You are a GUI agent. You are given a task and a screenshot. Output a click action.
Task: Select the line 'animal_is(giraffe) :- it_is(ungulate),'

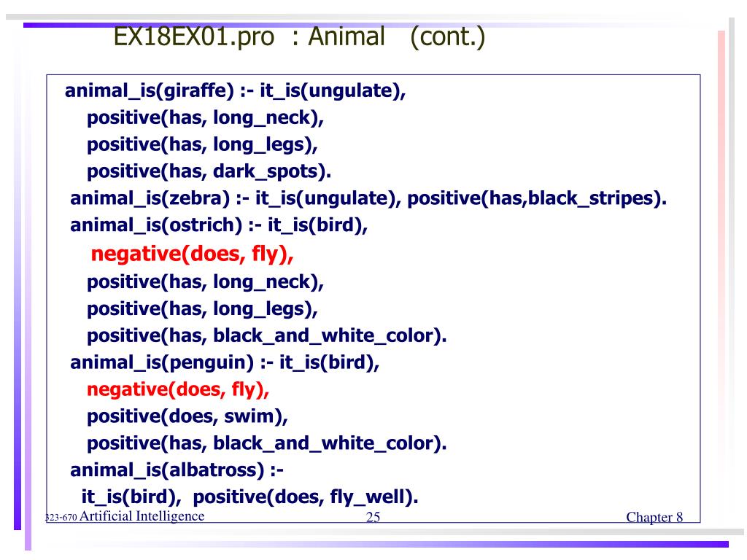pos(236,91)
